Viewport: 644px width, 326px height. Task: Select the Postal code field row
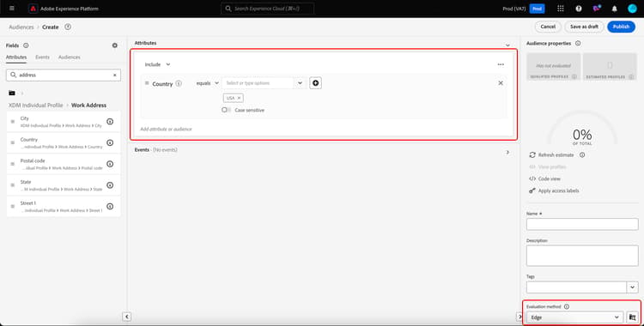tap(64, 164)
